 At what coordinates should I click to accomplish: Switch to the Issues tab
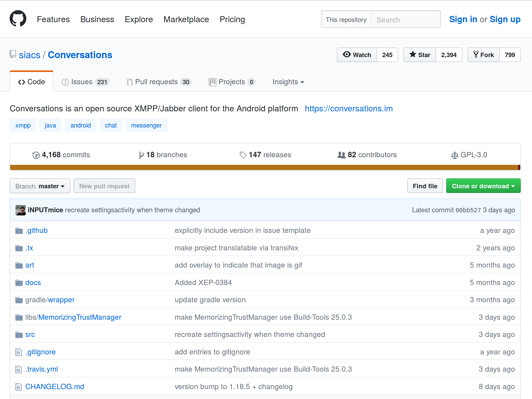(86, 82)
